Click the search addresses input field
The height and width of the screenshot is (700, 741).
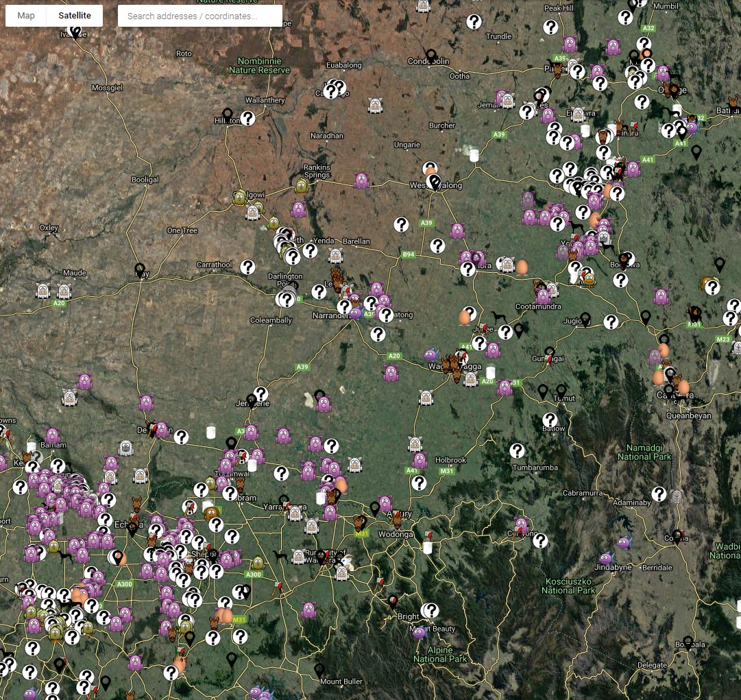pos(199,16)
